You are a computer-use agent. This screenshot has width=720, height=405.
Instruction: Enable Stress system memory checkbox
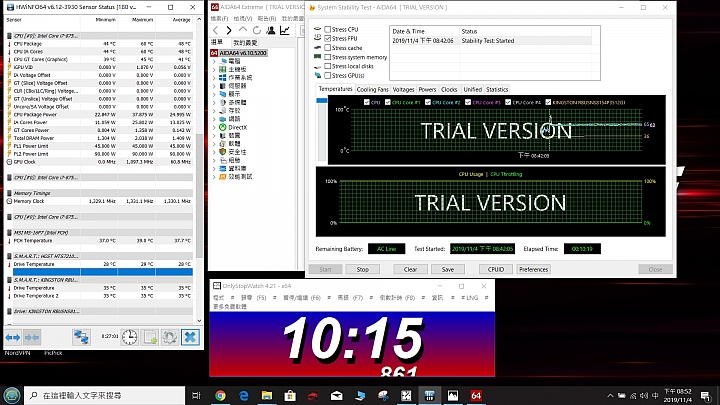coord(327,57)
